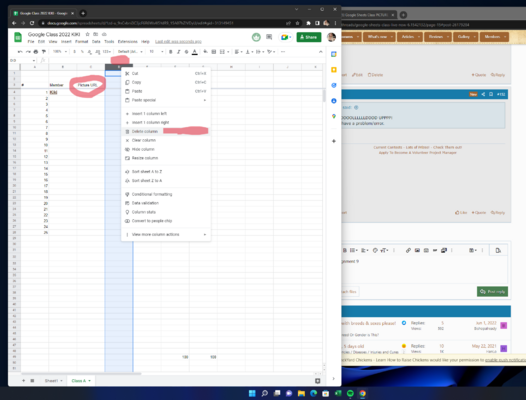Click the Add sheet plus icon
The width and height of the screenshot is (526, 400).
click(23, 381)
